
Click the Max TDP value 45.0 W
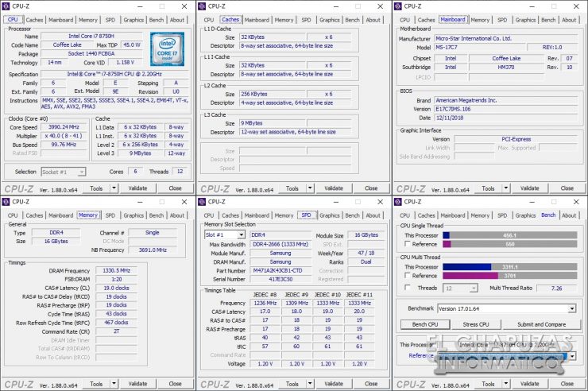coord(132,45)
